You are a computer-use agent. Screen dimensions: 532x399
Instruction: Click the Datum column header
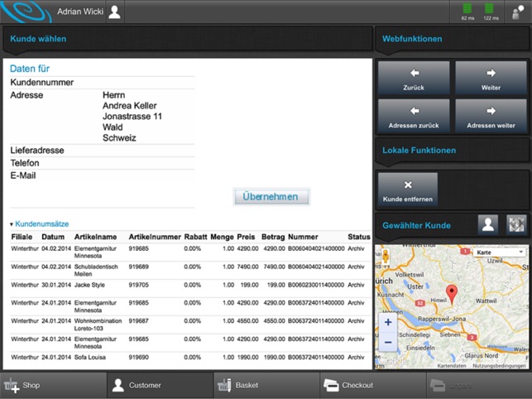(53, 237)
